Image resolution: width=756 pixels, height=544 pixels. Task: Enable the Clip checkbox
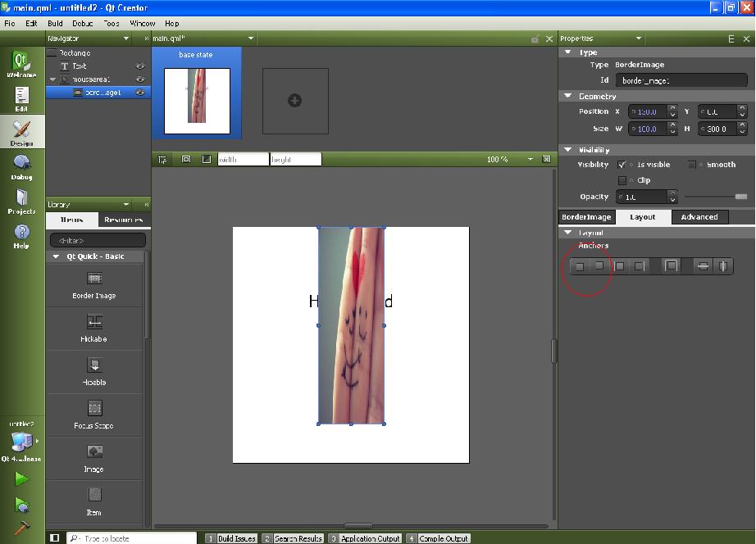pyautogui.click(x=622, y=180)
